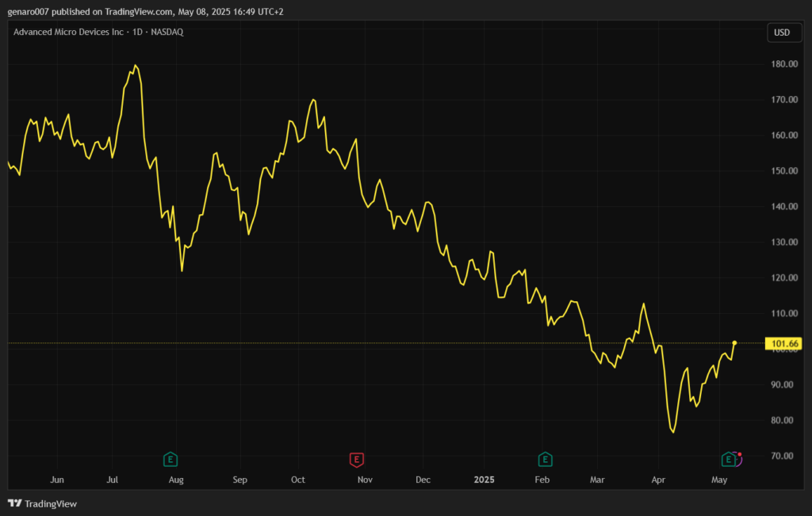Click the red notification dot beside May earnings
Viewport: 812px width, 516px height.
click(x=740, y=455)
